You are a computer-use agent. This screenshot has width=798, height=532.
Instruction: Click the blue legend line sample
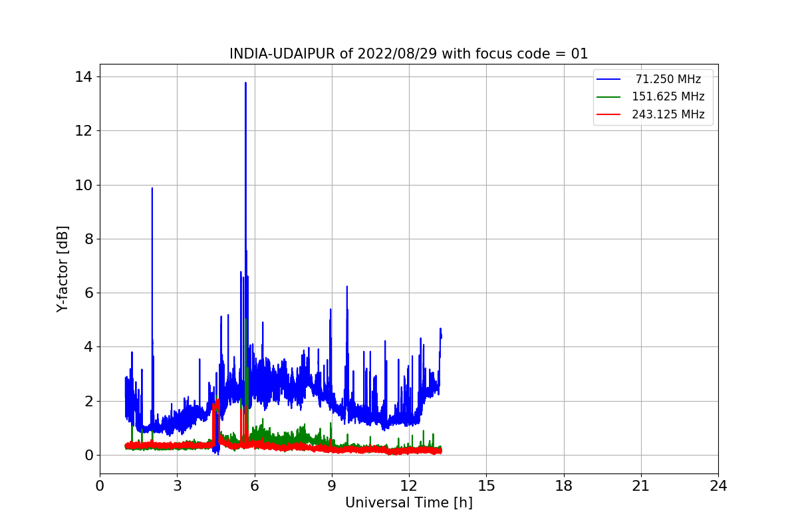click(608, 79)
